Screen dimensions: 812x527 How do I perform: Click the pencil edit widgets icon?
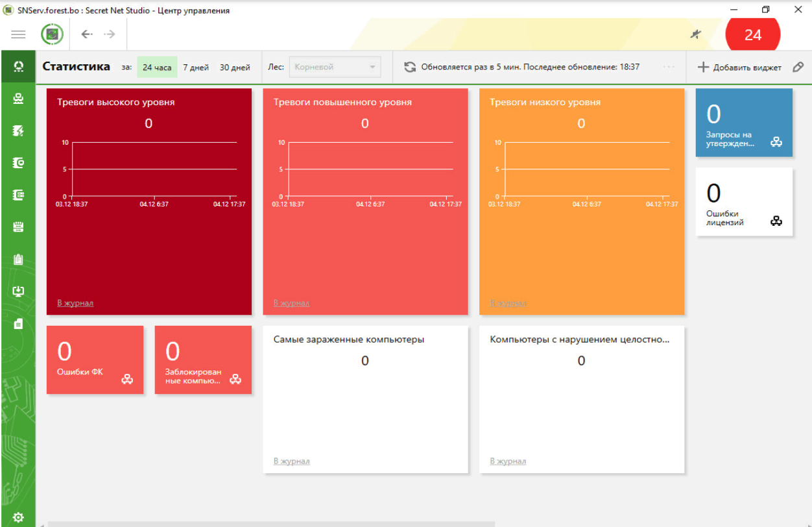tap(798, 67)
